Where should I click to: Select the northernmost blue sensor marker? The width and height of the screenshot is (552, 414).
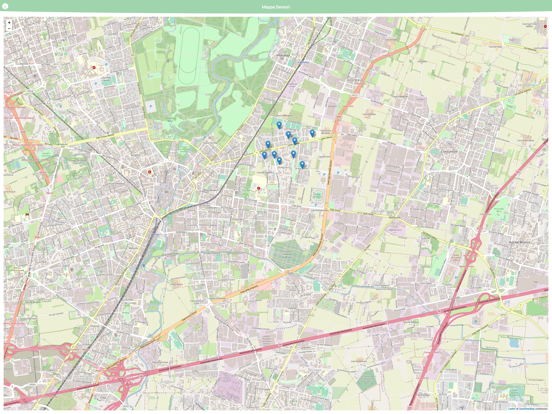click(279, 125)
